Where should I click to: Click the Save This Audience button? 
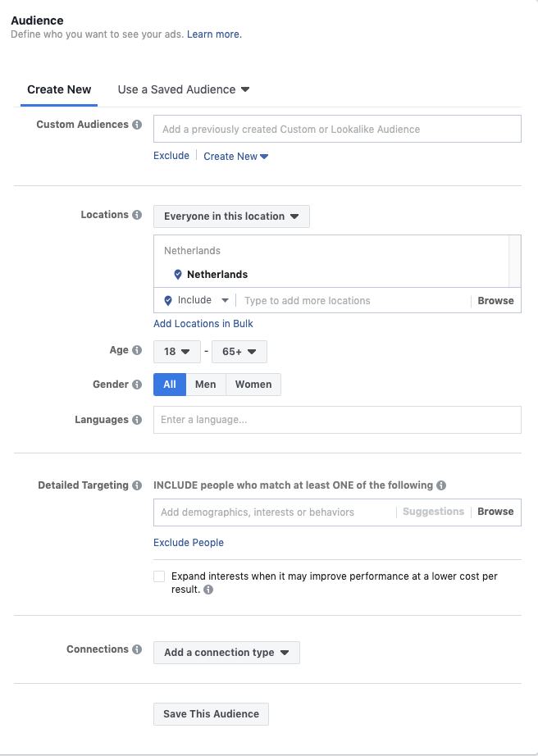coord(210,714)
